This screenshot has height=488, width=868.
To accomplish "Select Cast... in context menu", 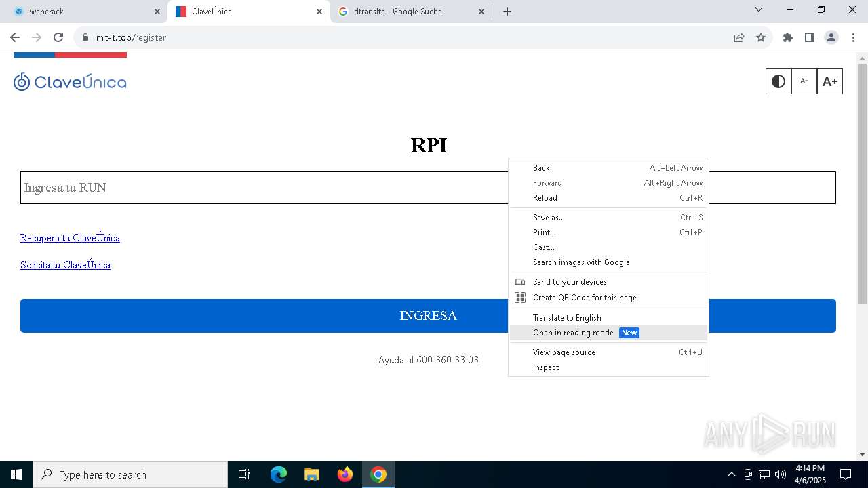I will coord(608,247).
